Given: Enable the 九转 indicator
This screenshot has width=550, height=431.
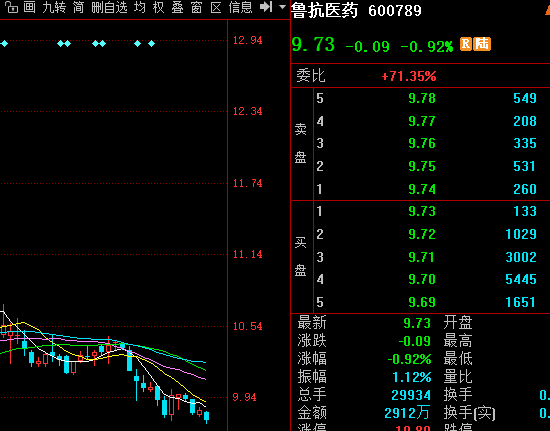Looking at the screenshot, I should [x=54, y=7].
